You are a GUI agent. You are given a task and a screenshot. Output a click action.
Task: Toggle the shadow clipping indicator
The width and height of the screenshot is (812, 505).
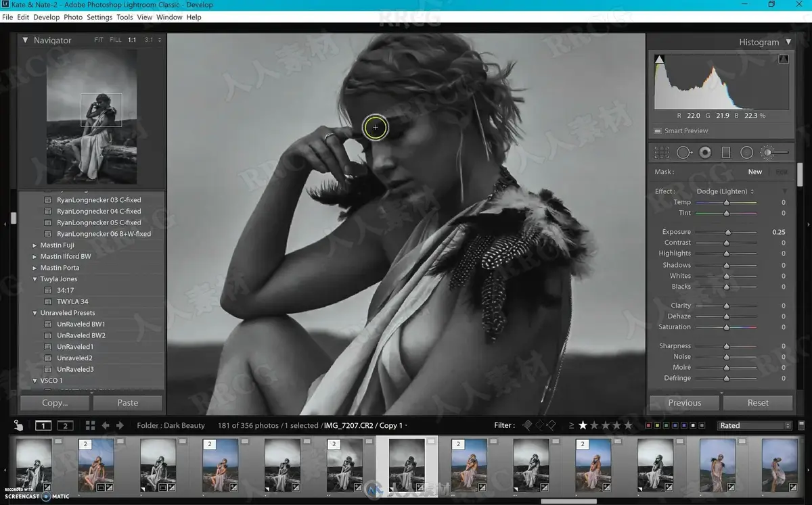pos(660,59)
